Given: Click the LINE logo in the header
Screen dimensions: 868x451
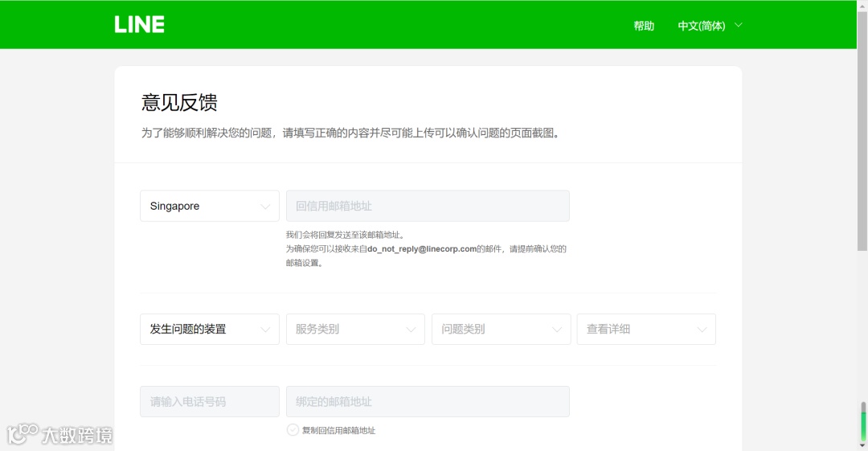Looking at the screenshot, I should 140,24.
